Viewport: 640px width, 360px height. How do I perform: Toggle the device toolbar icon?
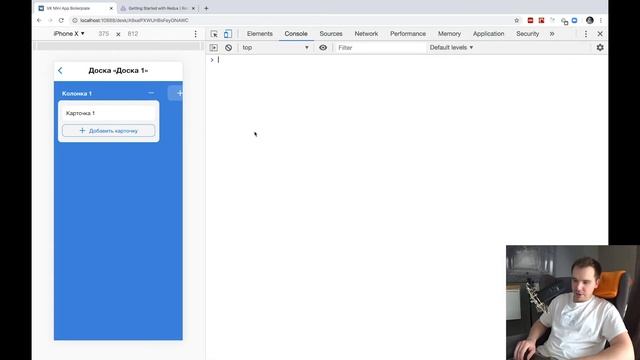tap(228, 34)
